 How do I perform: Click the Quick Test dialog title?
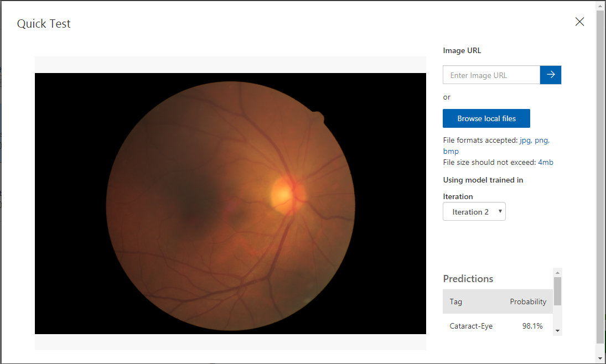(44, 24)
